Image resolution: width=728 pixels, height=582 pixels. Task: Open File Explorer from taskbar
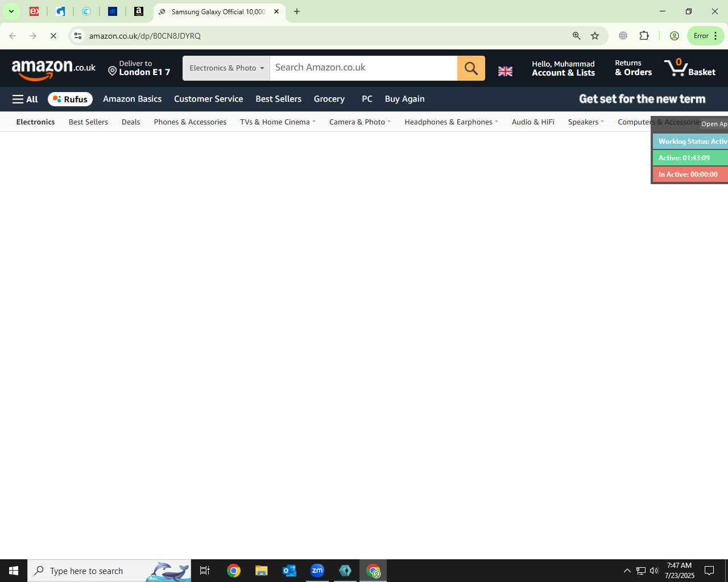(x=261, y=571)
